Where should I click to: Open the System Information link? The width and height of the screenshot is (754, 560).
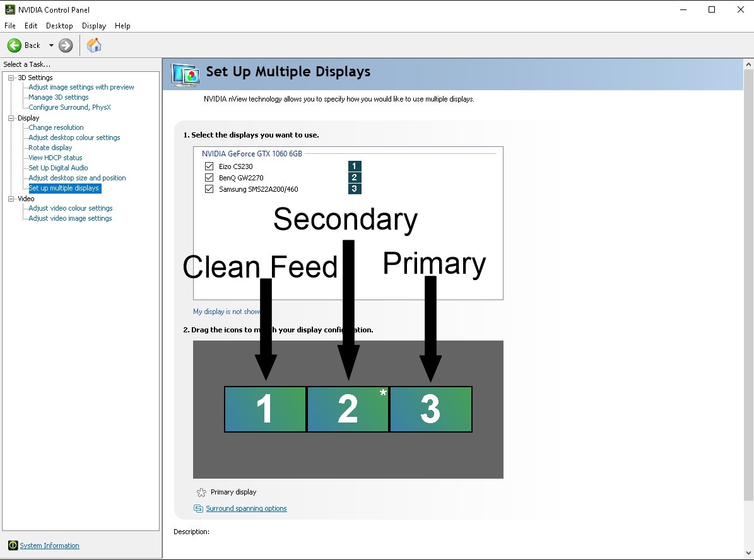[49, 545]
